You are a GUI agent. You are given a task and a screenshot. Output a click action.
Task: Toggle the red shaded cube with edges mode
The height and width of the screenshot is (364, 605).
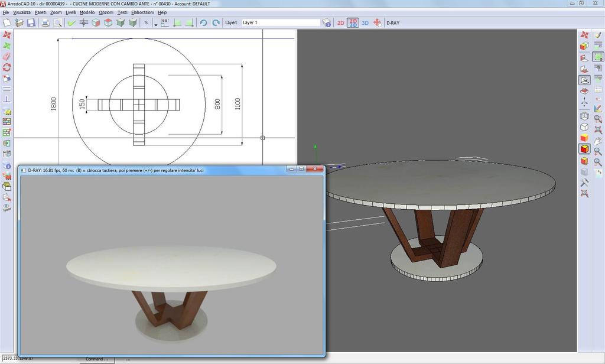coord(584,149)
